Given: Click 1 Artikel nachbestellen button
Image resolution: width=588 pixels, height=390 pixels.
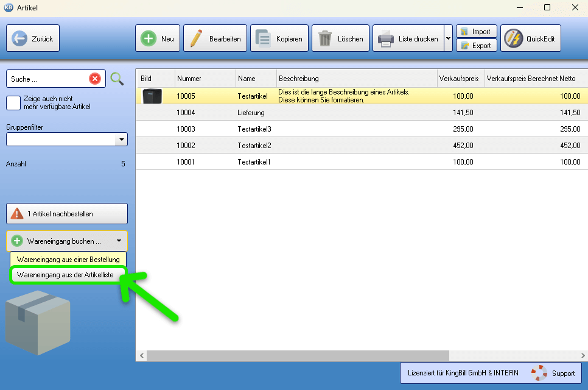Looking at the screenshot, I should [67, 213].
